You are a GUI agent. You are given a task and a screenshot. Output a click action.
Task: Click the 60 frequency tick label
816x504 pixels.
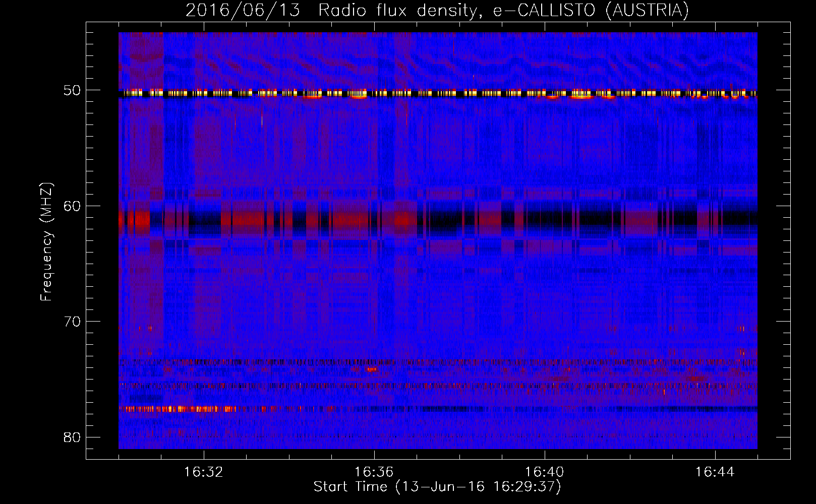pyautogui.click(x=73, y=206)
